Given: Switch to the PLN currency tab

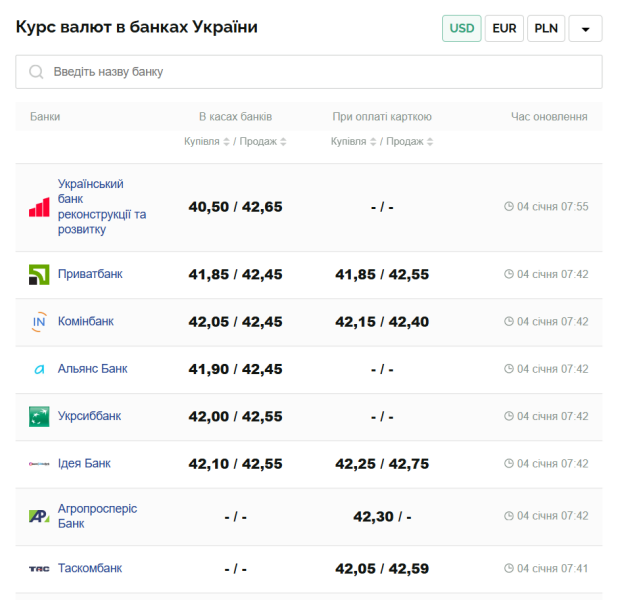Looking at the screenshot, I should point(546,28).
